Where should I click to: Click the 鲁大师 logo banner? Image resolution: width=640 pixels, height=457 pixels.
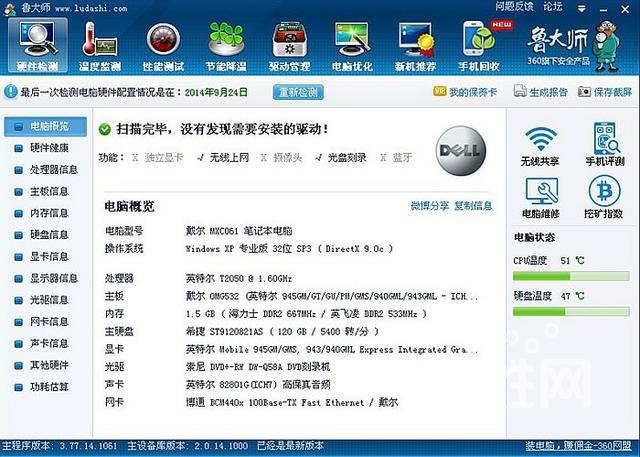coord(573,46)
